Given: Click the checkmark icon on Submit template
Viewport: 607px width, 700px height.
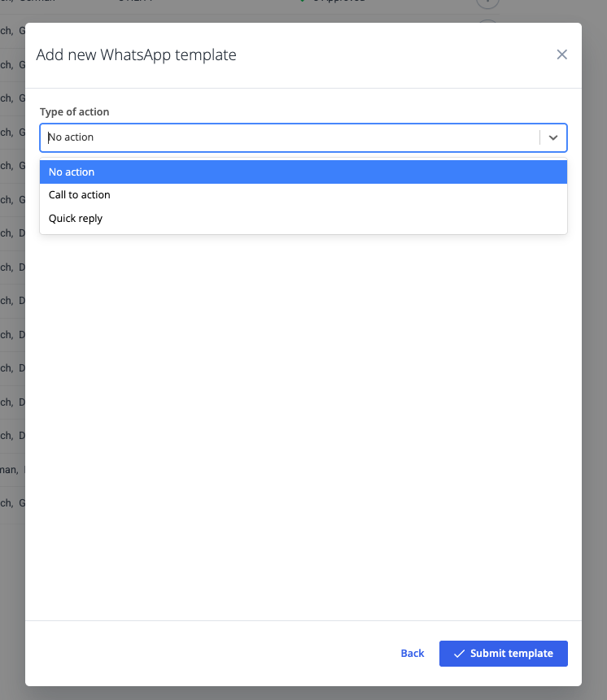Looking at the screenshot, I should click(x=459, y=653).
